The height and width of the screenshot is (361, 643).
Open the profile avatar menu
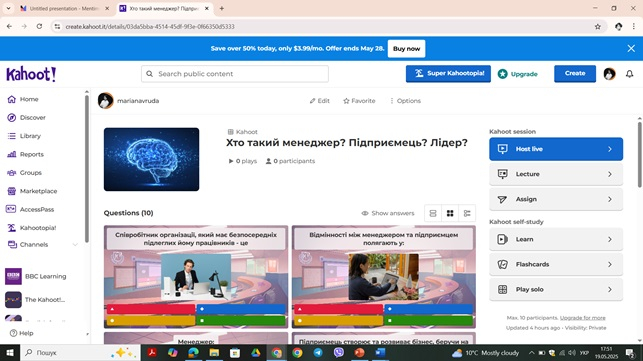609,74
